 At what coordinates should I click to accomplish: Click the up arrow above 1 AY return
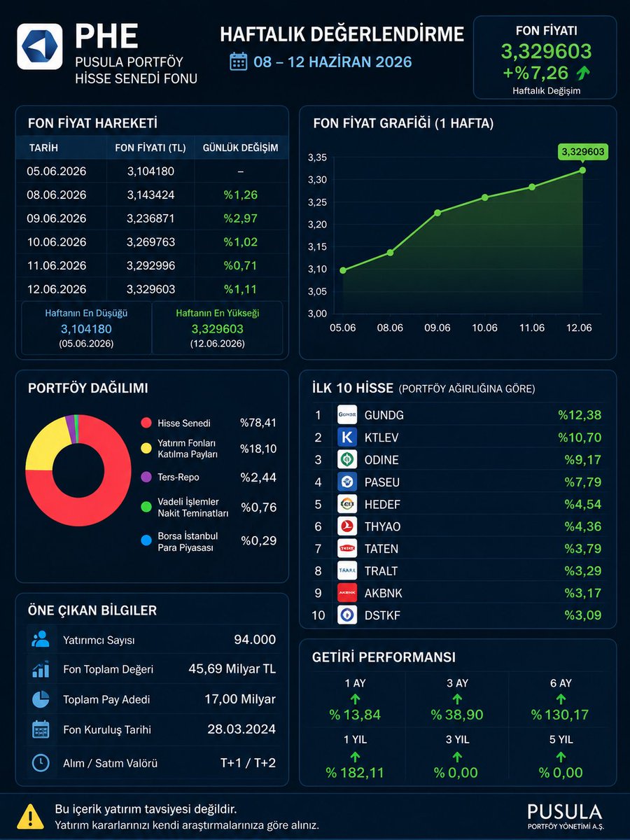[355, 699]
